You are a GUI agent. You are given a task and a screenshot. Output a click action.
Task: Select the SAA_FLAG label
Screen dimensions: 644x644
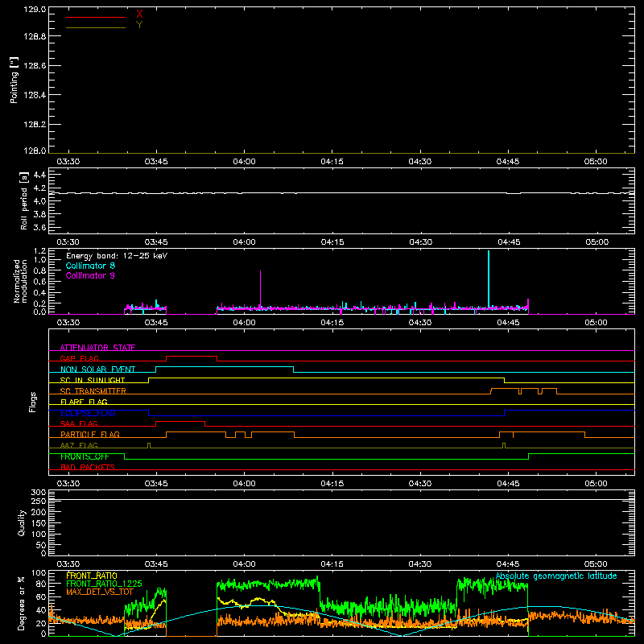tap(79, 423)
